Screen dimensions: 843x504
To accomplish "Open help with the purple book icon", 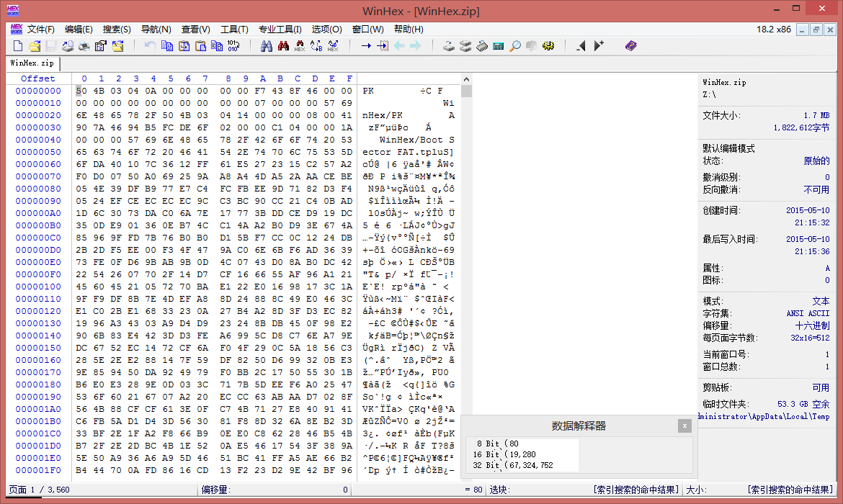I will (631, 46).
